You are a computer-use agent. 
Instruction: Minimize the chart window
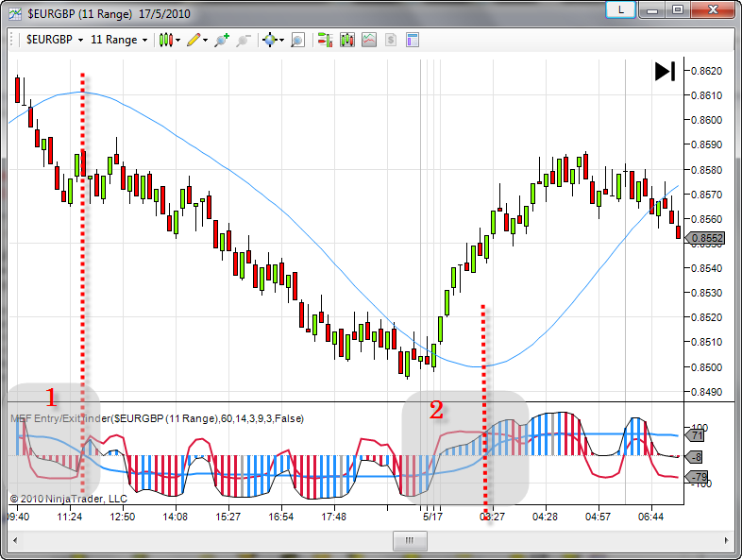(651, 10)
